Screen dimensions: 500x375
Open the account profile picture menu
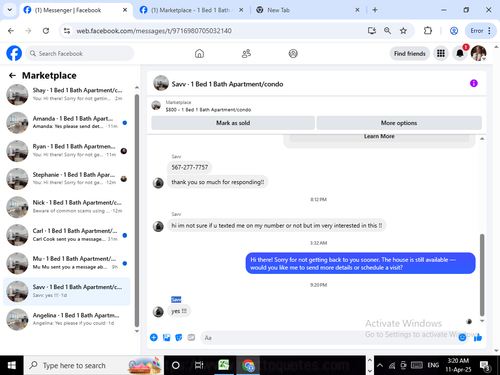point(478,53)
